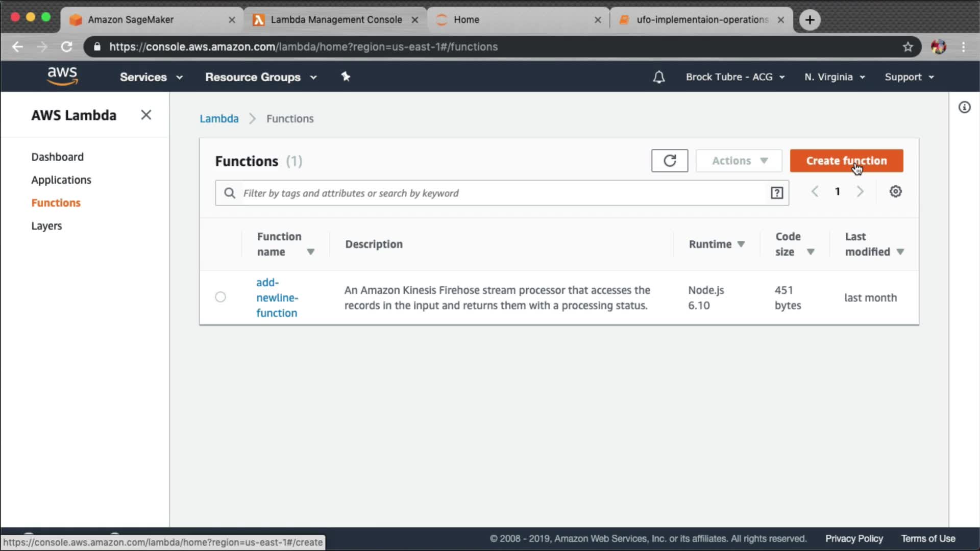Click the AWS logo home icon

pos(62,76)
